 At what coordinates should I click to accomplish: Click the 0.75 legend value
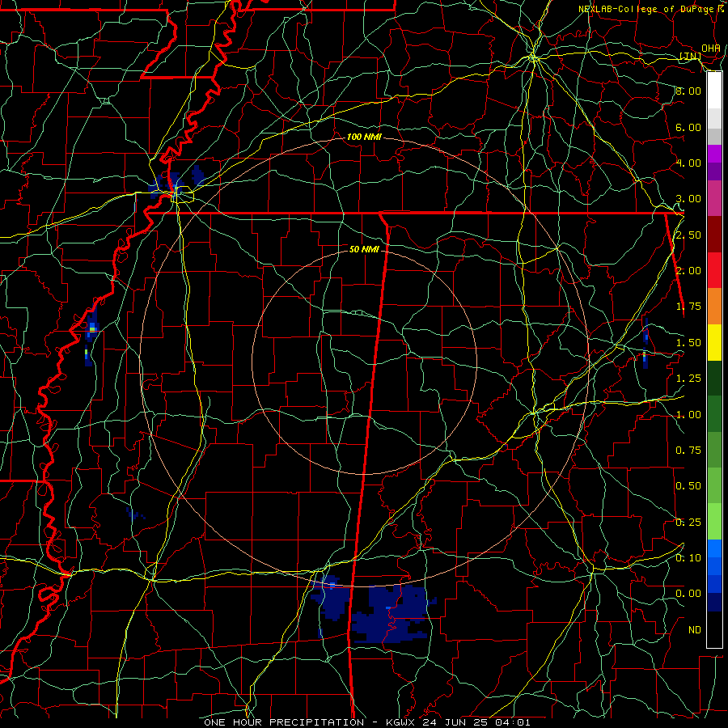click(x=688, y=451)
